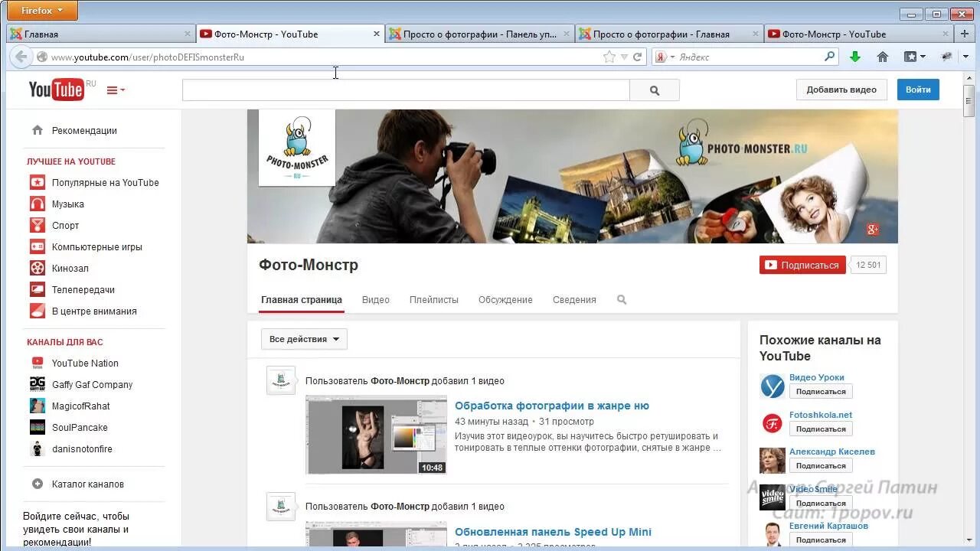
Task: Open MagicofRahat channel icon
Action: pos(38,406)
